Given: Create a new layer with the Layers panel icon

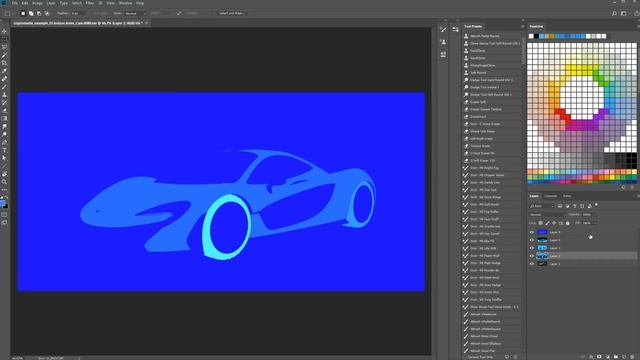Looking at the screenshot, I should [x=624, y=357].
